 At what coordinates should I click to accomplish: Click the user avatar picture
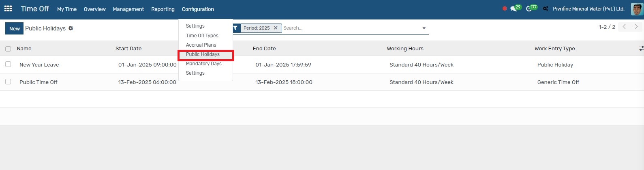[x=637, y=9]
